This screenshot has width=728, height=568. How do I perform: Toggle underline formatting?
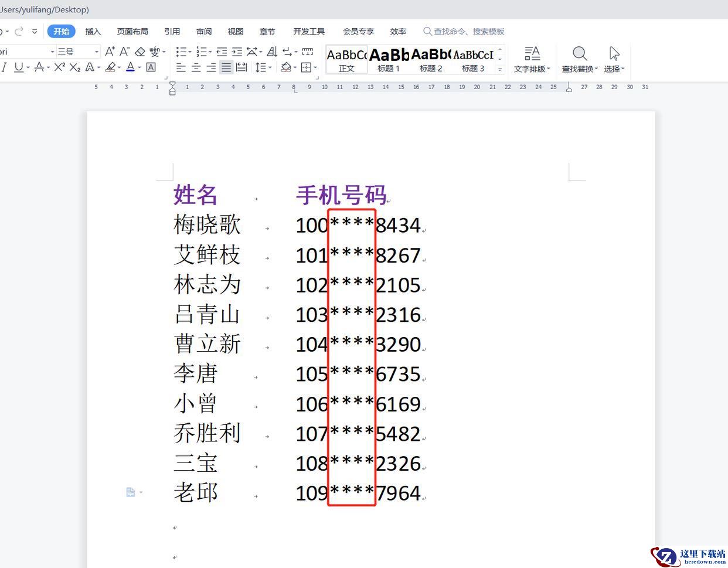(x=19, y=67)
